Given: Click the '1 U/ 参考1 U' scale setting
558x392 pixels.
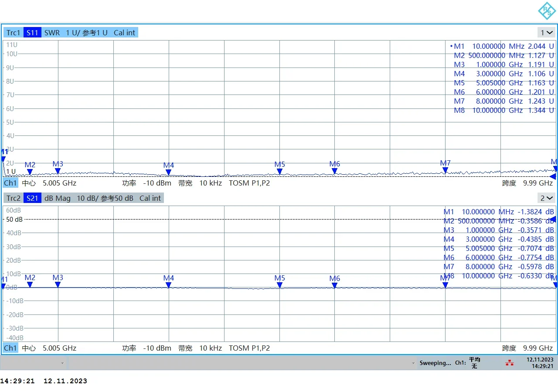Looking at the screenshot, I should 87,33.
